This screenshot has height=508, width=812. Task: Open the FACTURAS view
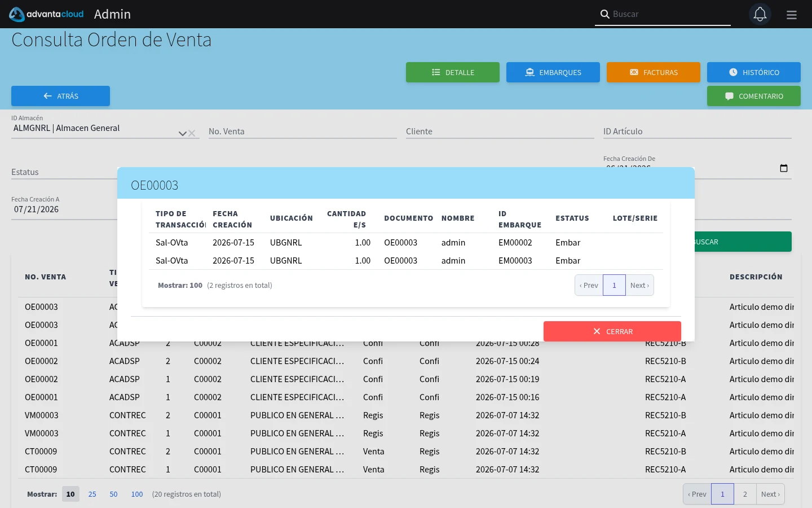click(654, 72)
